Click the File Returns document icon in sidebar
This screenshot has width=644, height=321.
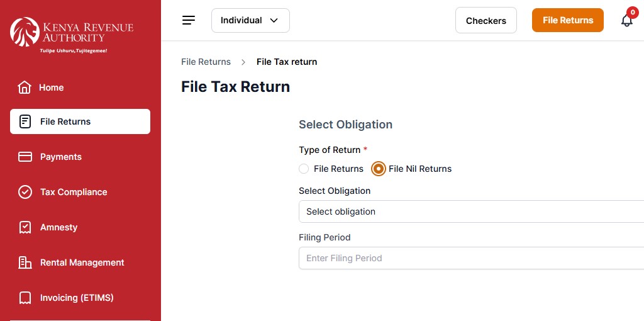[25, 121]
